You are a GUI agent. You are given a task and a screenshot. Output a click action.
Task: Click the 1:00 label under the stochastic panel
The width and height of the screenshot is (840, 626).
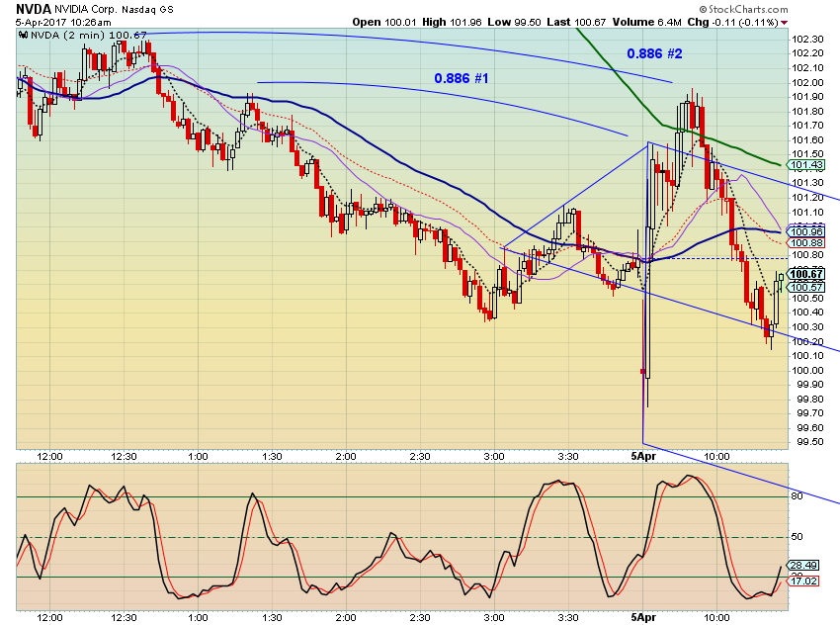(198, 617)
